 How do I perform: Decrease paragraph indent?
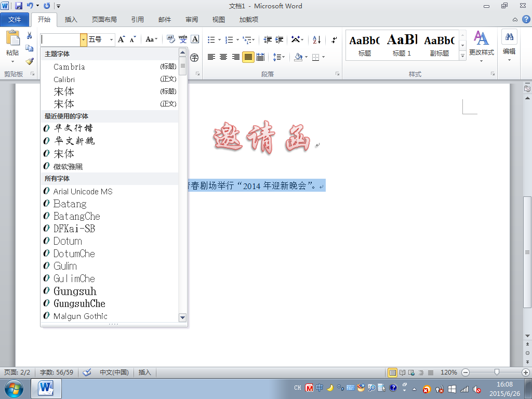(x=268, y=39)
